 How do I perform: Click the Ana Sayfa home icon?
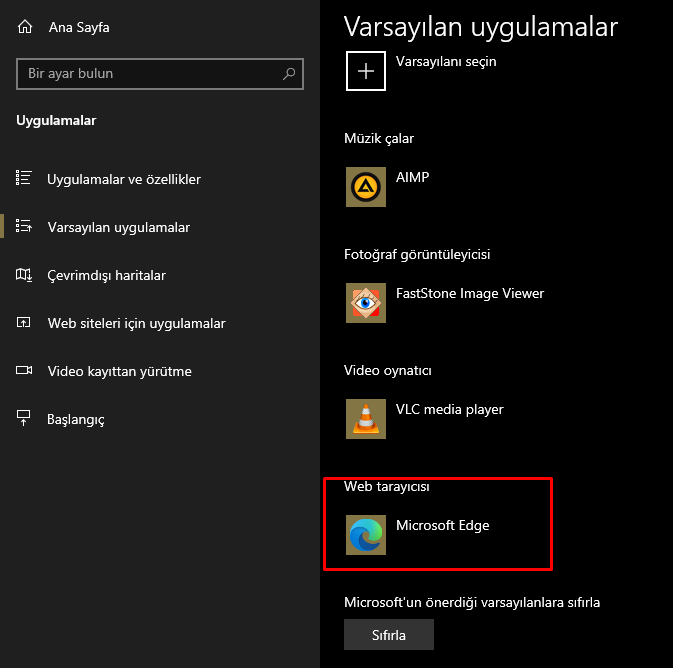(x=25, y=27)
